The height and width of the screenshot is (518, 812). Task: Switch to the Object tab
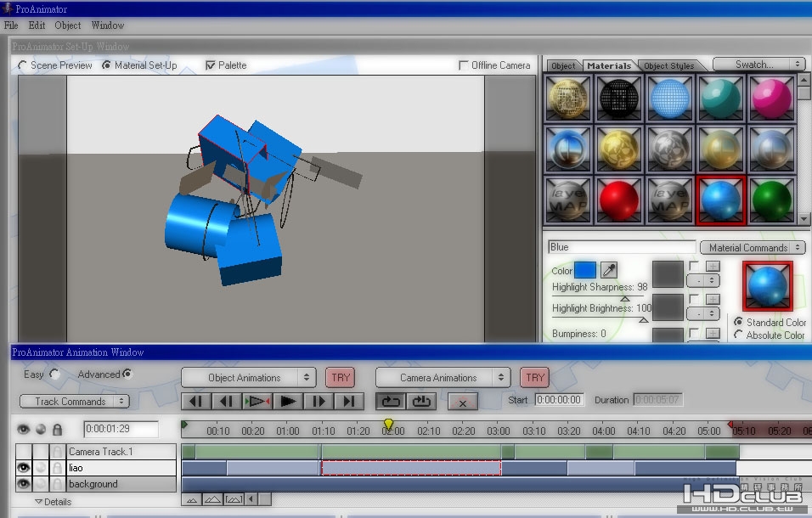point(563,65)
